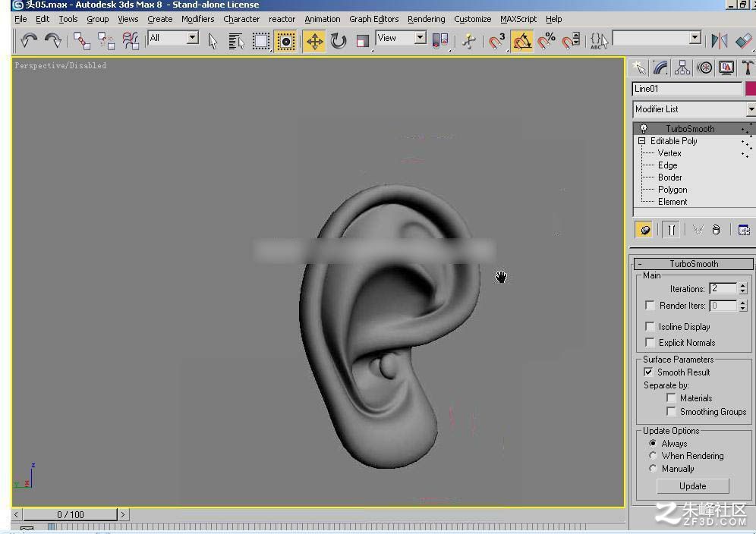Screen dimensions: 756x534
Task: Click the object color swatch beside Line01
Action: 750,89
